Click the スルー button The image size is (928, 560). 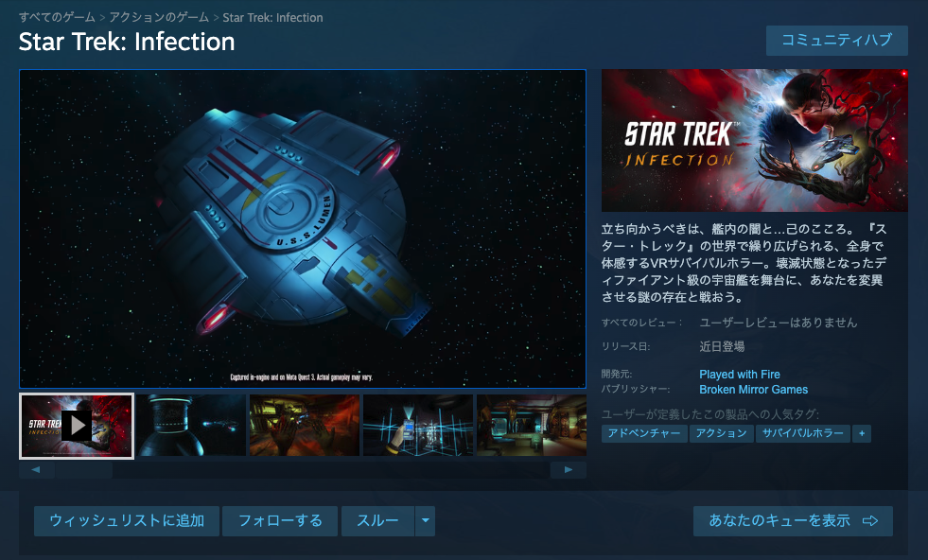pos(377,521)
